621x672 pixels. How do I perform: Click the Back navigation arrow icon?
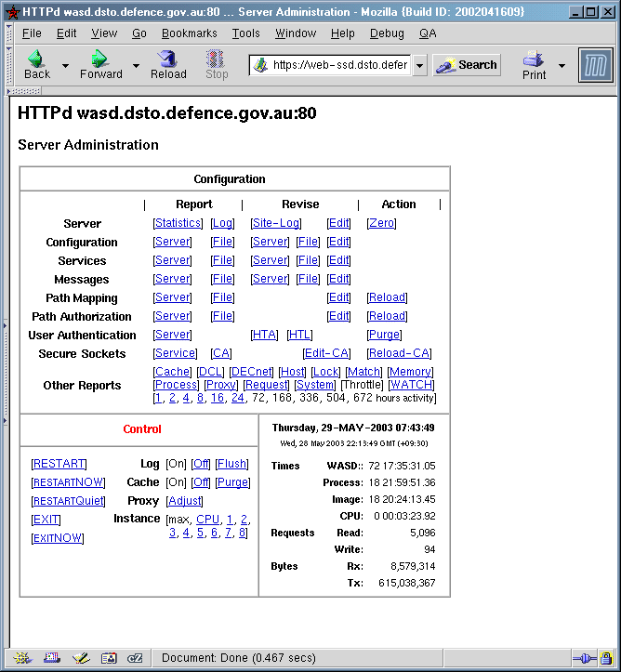pyautogui.click(x=36, y=59)
